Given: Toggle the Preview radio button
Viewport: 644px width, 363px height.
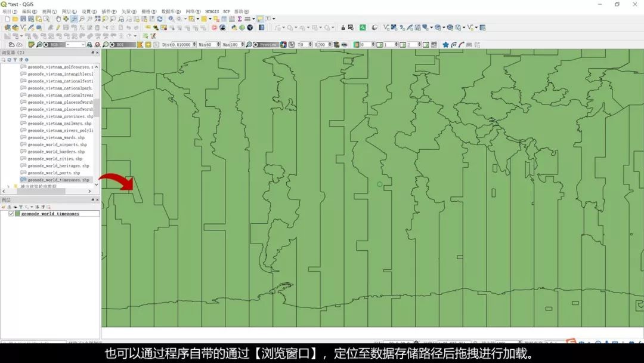Looking at the screenshot, I should 256,44.
